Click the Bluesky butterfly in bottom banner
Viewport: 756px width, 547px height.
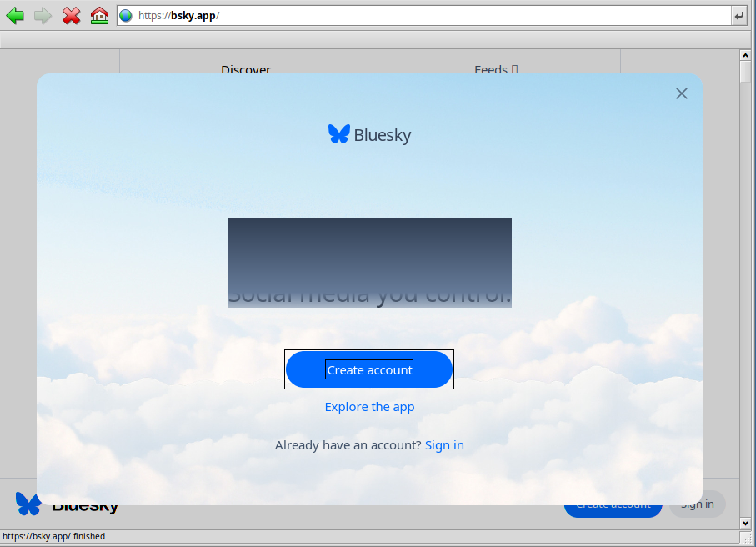coord(28,504)
